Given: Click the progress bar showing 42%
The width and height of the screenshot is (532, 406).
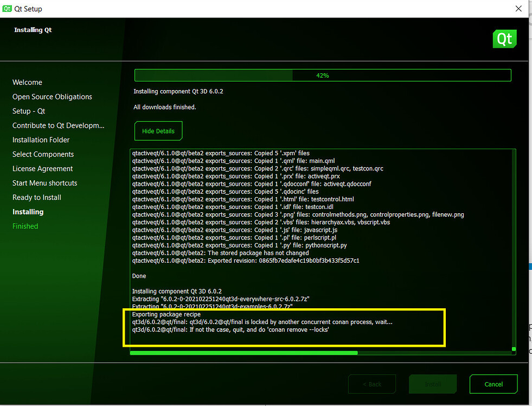Looking at the screenshot, I should click(x=322, y=75).
